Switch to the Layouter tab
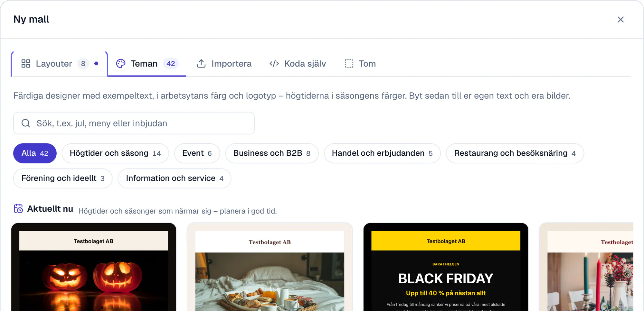 (60, 64)
